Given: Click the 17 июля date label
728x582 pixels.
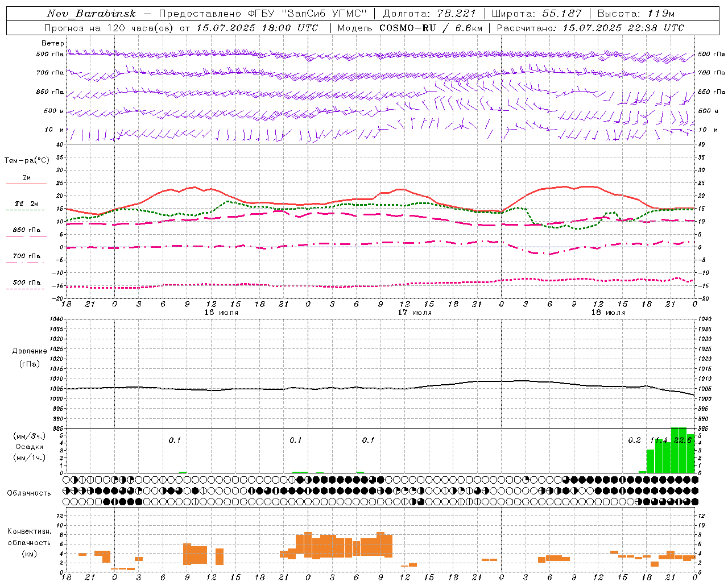Looking at the screenshot, I should [x=415, y=313].
